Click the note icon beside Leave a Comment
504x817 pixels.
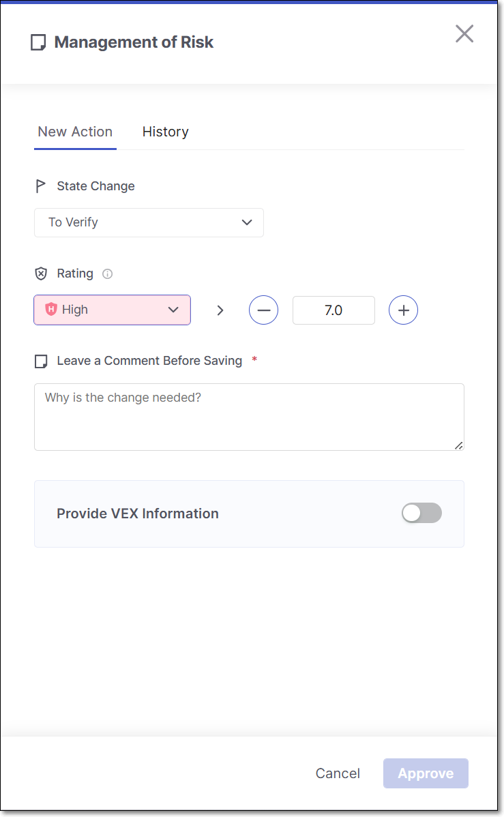[x=41, y=361]
